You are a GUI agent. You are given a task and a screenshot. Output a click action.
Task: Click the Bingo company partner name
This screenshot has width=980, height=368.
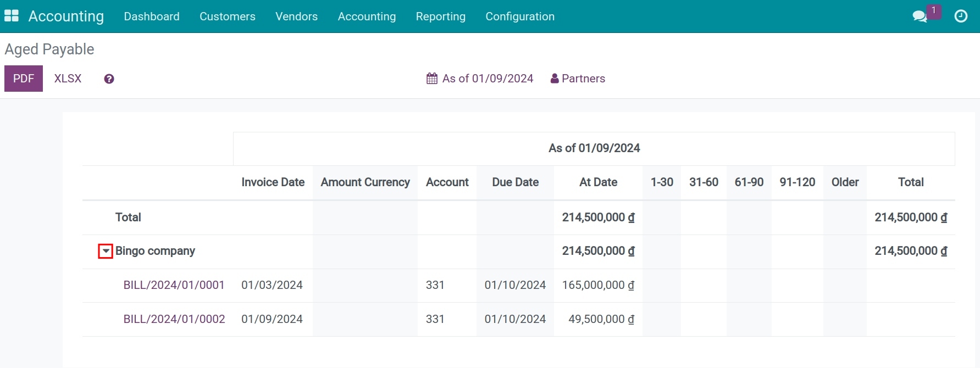(155, 251)
